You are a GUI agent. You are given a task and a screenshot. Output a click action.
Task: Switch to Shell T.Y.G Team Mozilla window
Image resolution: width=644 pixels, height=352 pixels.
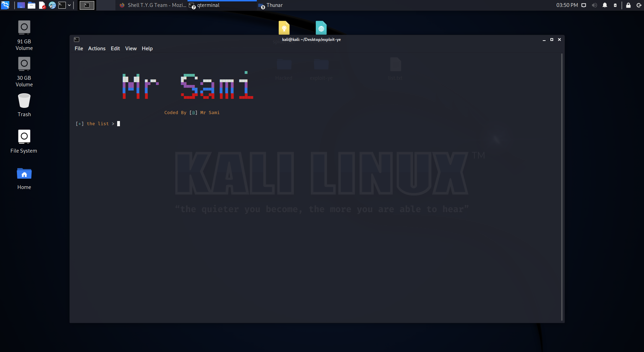[x=153, y=5]
